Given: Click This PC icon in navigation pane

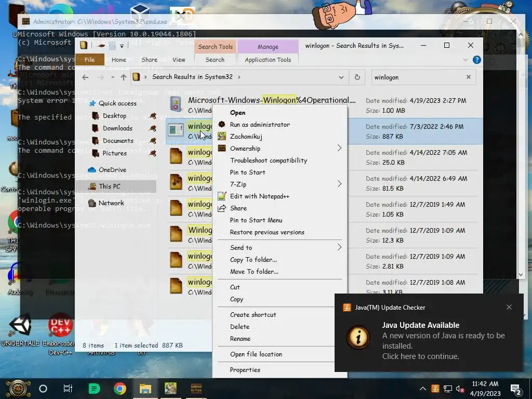Looking at the screenshot, I should pyautogui.click(x=92, y=187).
